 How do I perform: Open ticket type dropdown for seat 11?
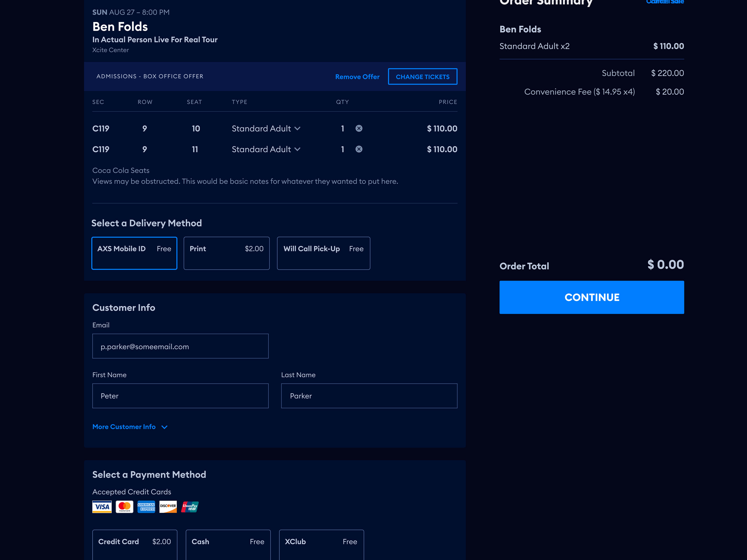click(266, 149)
